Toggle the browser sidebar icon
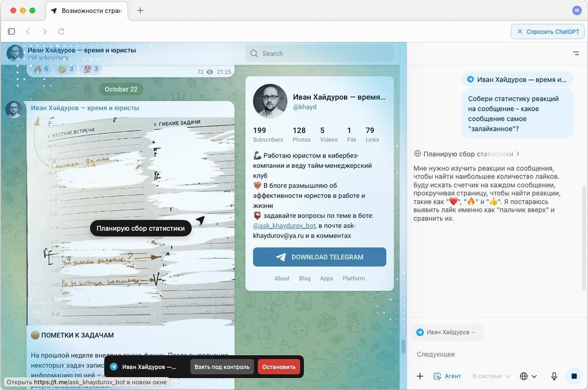 [x=11, y=31]
